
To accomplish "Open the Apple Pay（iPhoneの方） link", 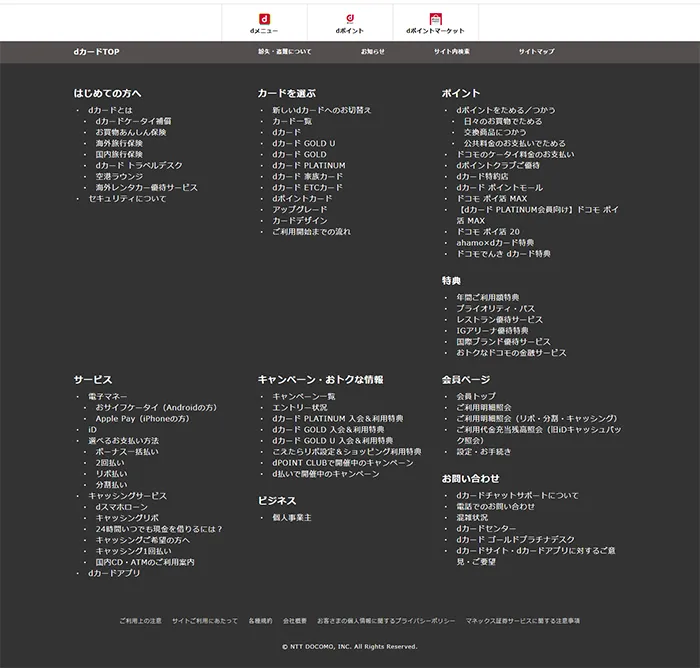I will (142, 419).
